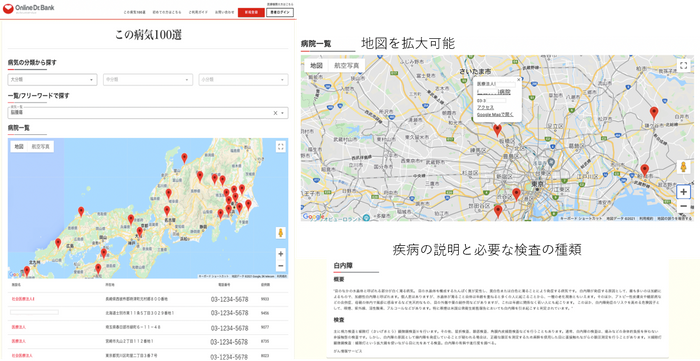Click the 患者ログイン button

280,12
